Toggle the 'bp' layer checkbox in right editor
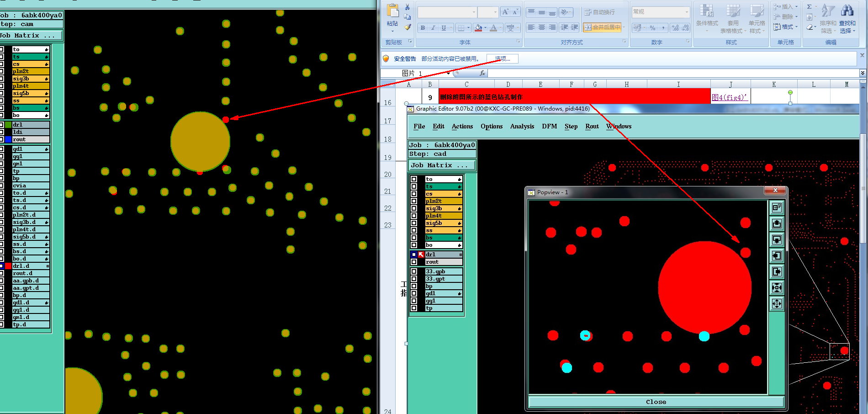Screen dimensions: 868x414 tap(414, 286)
